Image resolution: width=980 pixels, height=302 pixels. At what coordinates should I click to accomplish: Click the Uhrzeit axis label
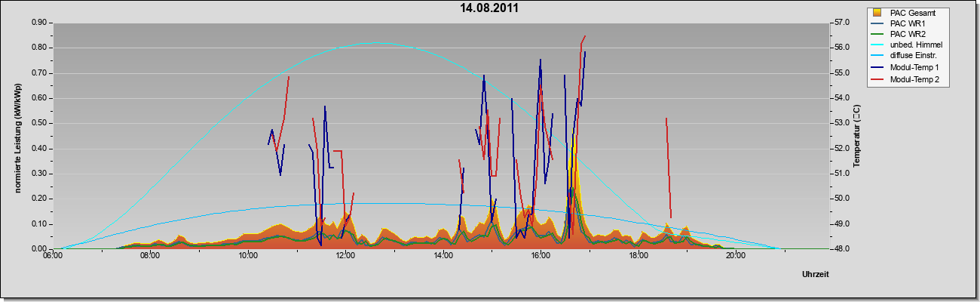point(816,275)
